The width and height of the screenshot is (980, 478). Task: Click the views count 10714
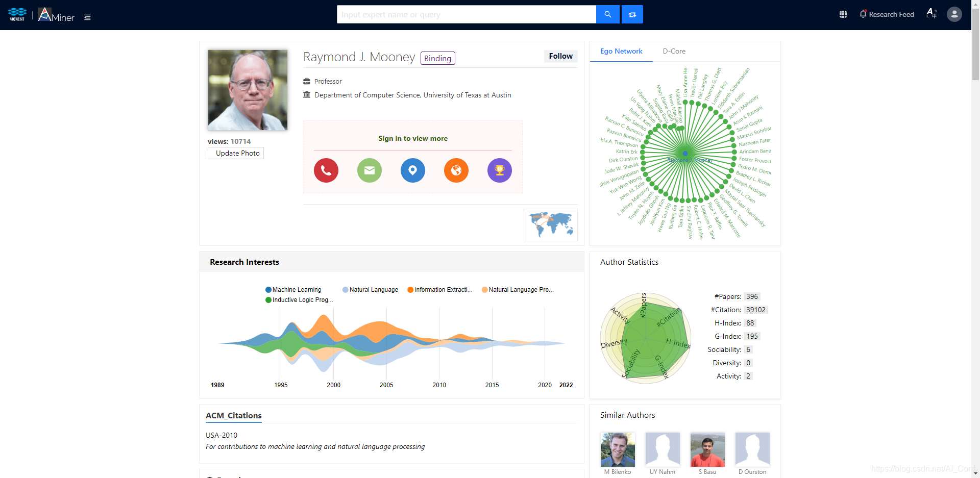tap(240, 141)
